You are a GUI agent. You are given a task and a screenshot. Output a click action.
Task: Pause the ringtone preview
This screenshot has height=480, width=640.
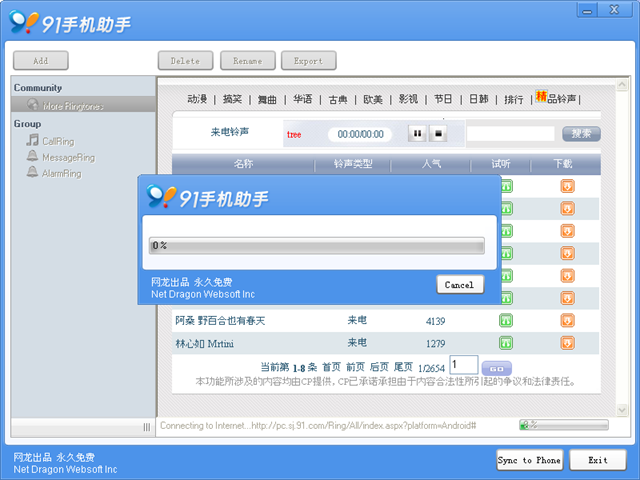pos(417,133)
